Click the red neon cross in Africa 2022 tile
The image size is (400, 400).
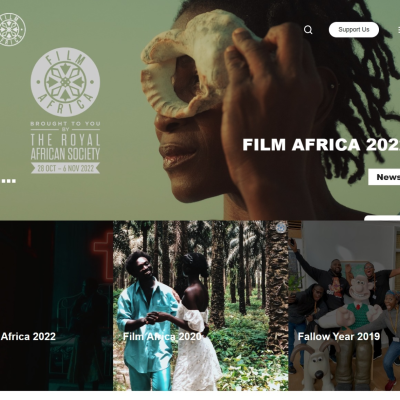(104, 255)
